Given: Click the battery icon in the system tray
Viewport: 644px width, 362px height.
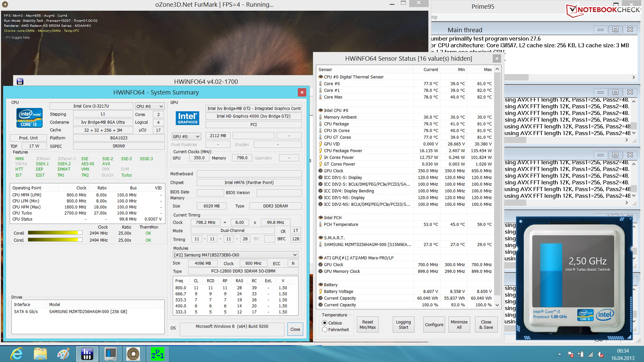Looking at the screenshot, I should [x=581, y=354].
